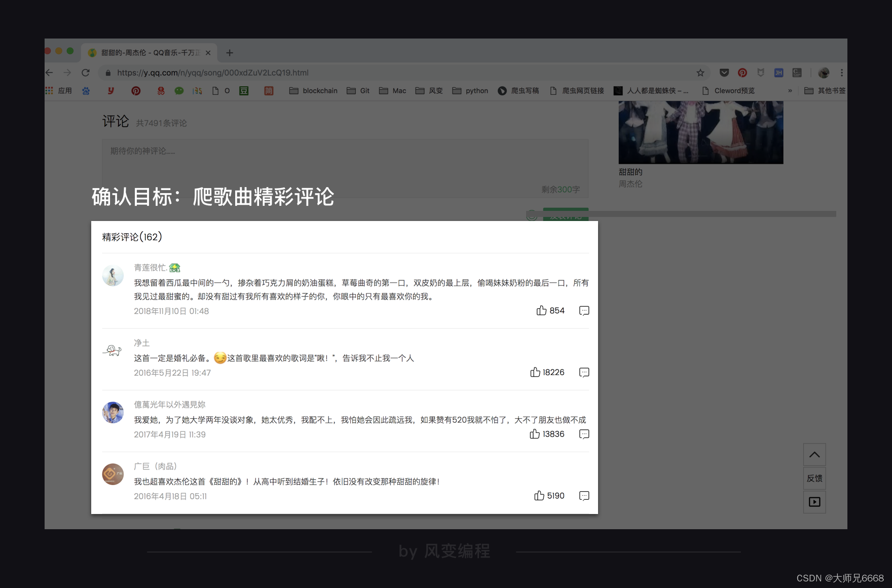Image resolution: width=892 pixels, height=588 pixels.
Task: Open the red 简 Jianshu bookmark
Action: (269, 91)
